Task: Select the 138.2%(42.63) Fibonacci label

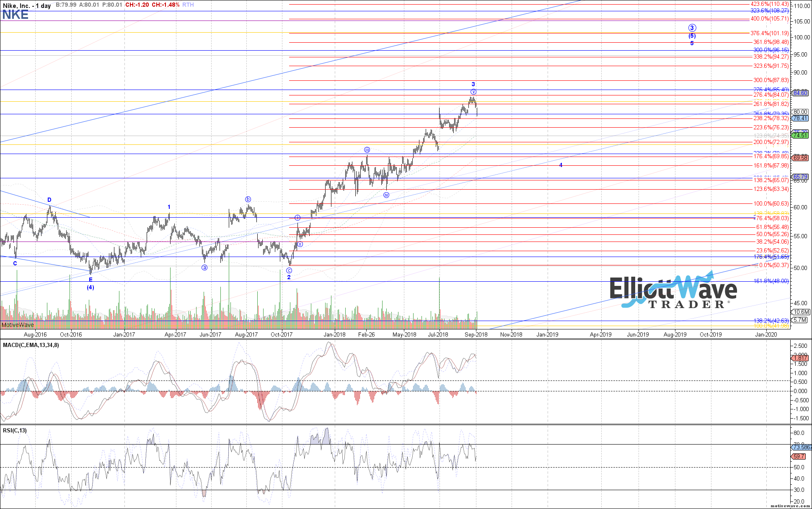Action: click(771, 320)
